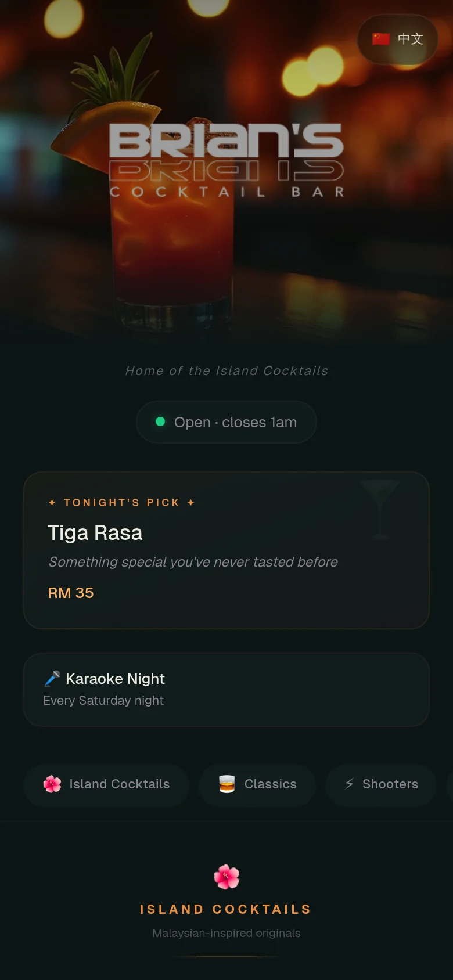453x980 pixels.
Task: Click the Tiga Rasa drink name
Action: [95, 532]
